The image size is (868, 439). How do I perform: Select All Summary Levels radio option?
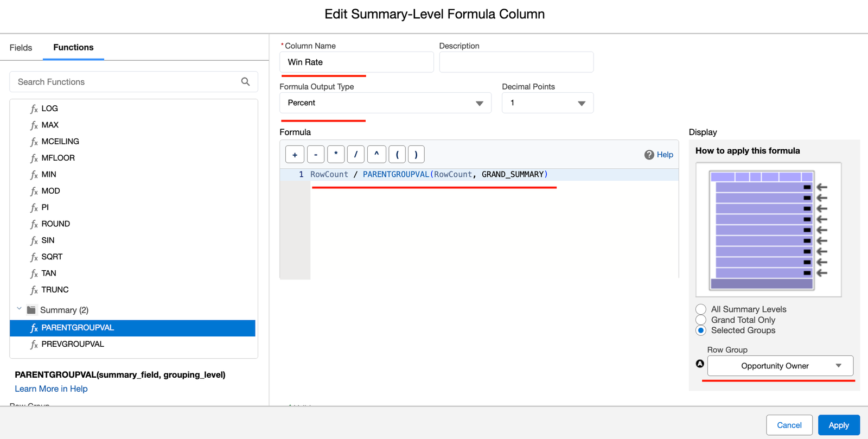(x=701, y=309)
